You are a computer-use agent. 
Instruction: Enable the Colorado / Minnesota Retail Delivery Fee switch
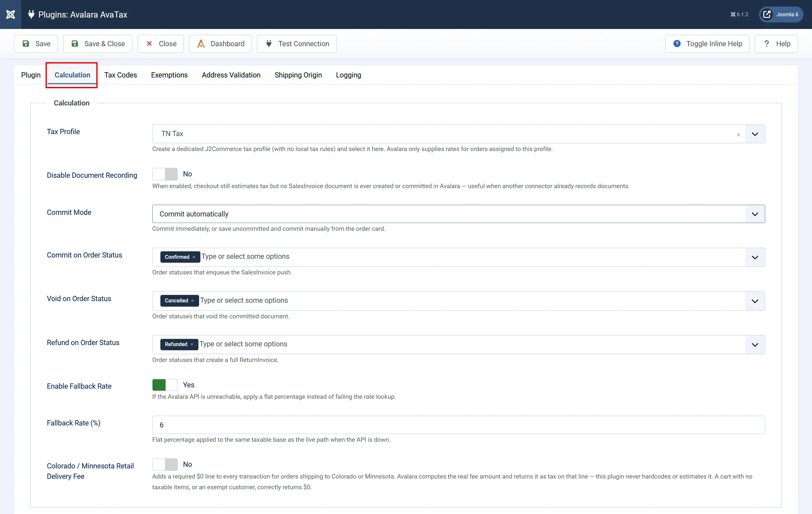click(x=165, y=465)
